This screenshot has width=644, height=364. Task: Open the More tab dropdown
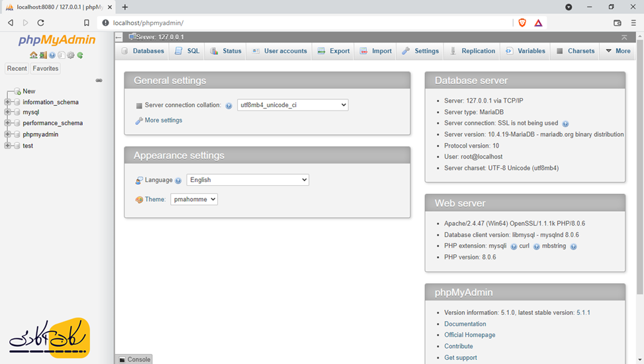tap(618, 51)
